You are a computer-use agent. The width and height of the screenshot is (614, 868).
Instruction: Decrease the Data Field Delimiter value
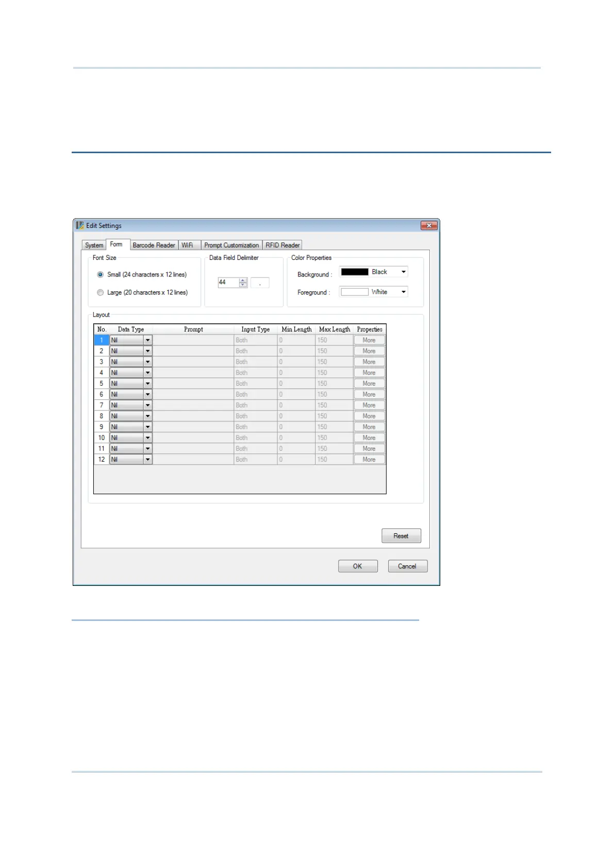243,285
